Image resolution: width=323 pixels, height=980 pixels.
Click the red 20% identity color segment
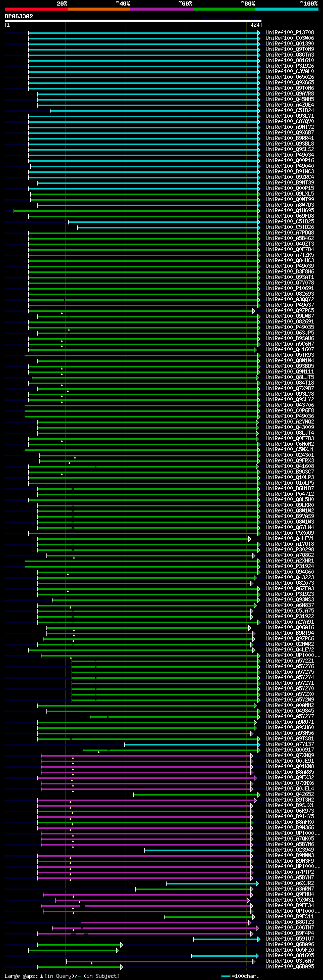36,9
